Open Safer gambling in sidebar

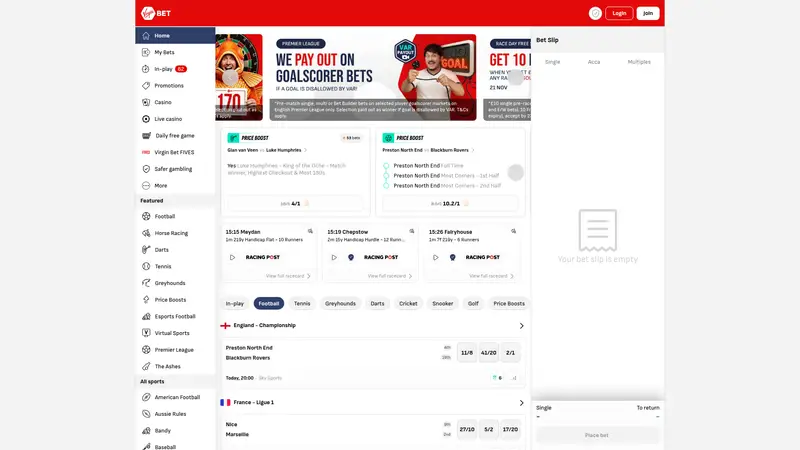[x=175, y=169]
